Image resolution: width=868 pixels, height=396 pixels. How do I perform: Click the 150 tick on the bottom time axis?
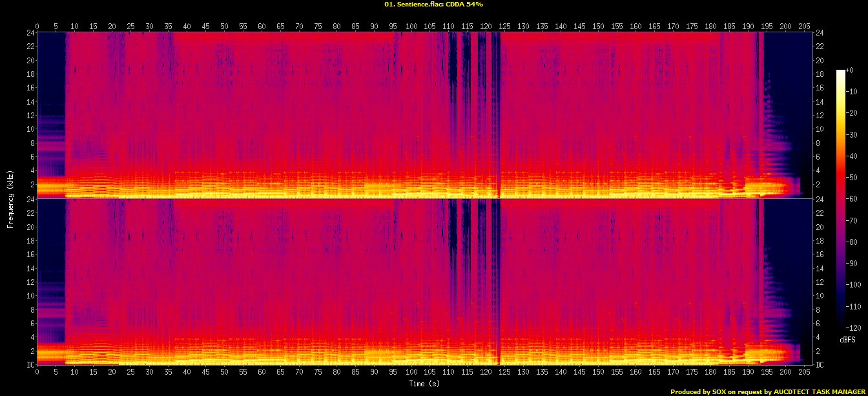tap(598, 373)
